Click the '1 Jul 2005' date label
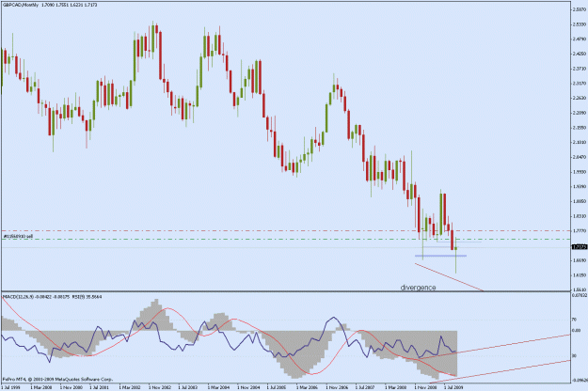 click(277, 387)
